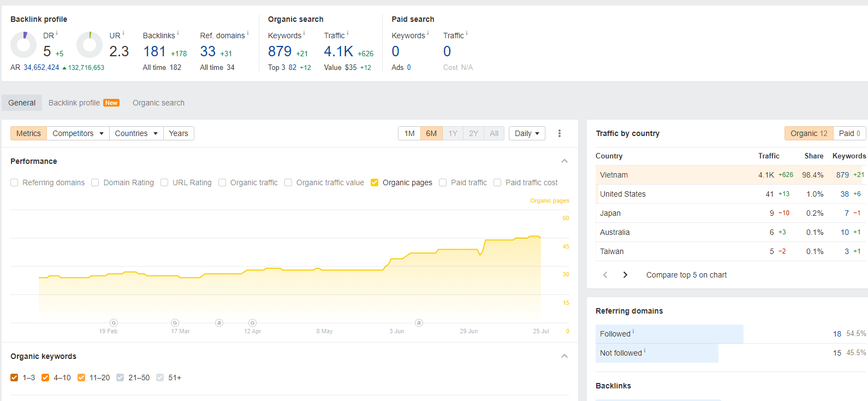Click the Ref. domains info icon

[248, 34]
